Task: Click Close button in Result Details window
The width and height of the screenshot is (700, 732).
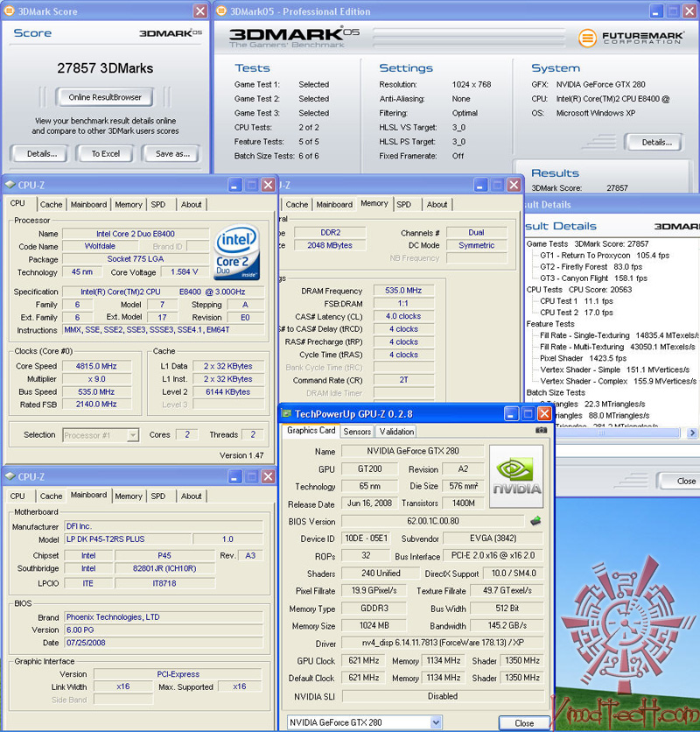Action: pyautogui.click(x=681, y=481)
